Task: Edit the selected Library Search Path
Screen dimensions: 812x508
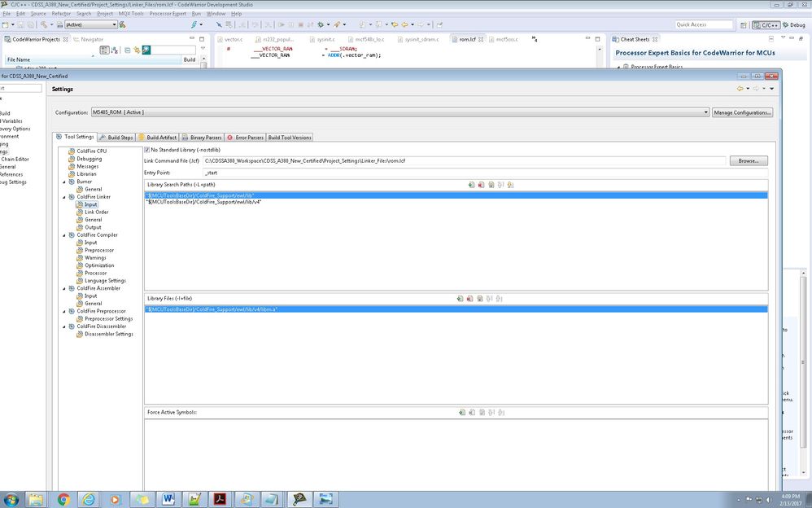Action: click(x=491, y=185)
